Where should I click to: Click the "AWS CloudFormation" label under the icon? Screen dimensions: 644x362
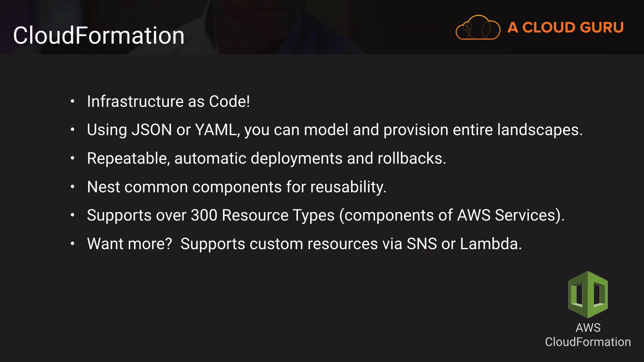[588, 335]
